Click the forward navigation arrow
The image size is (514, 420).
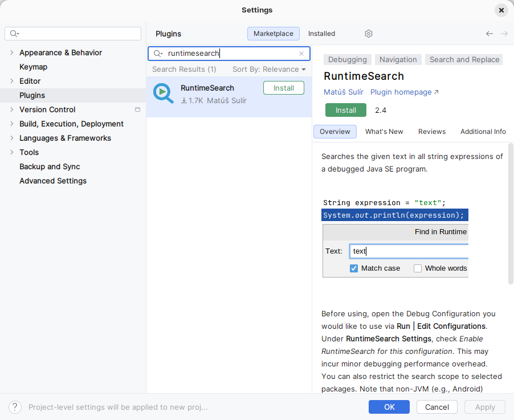[504, 34]
